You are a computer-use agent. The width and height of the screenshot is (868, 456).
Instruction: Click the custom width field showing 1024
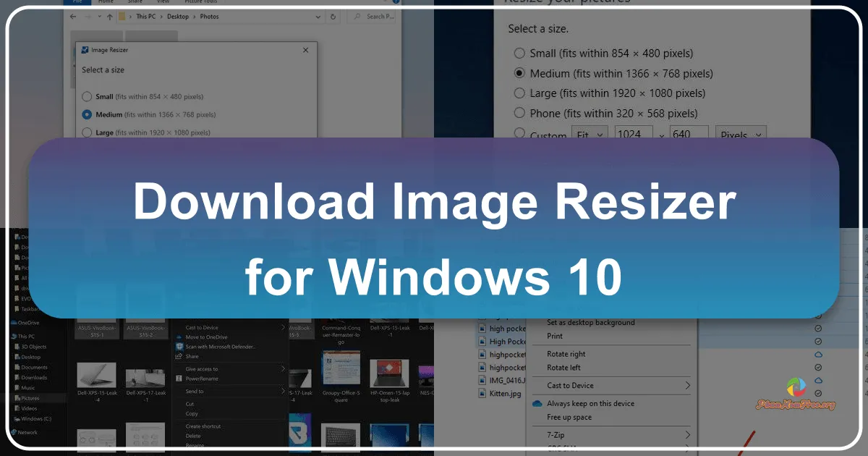(635, 134)
